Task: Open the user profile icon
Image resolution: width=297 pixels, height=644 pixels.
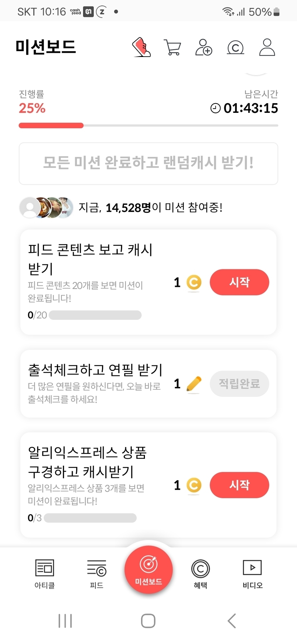Action: 267,47
